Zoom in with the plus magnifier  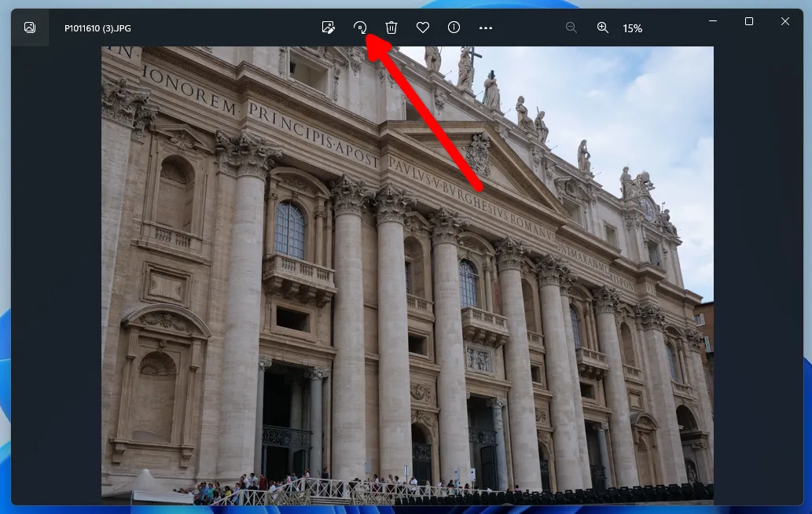[x=602, y=28]
